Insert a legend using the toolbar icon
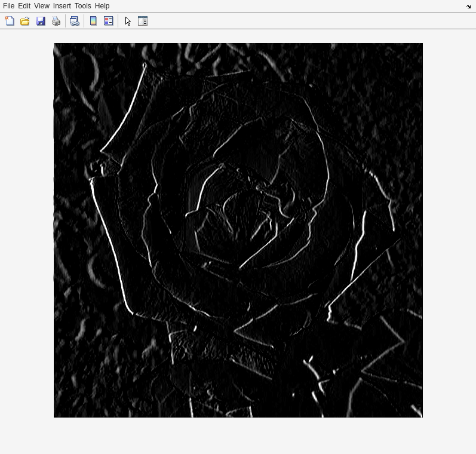 pyautogui.click(x=109, y=21)
